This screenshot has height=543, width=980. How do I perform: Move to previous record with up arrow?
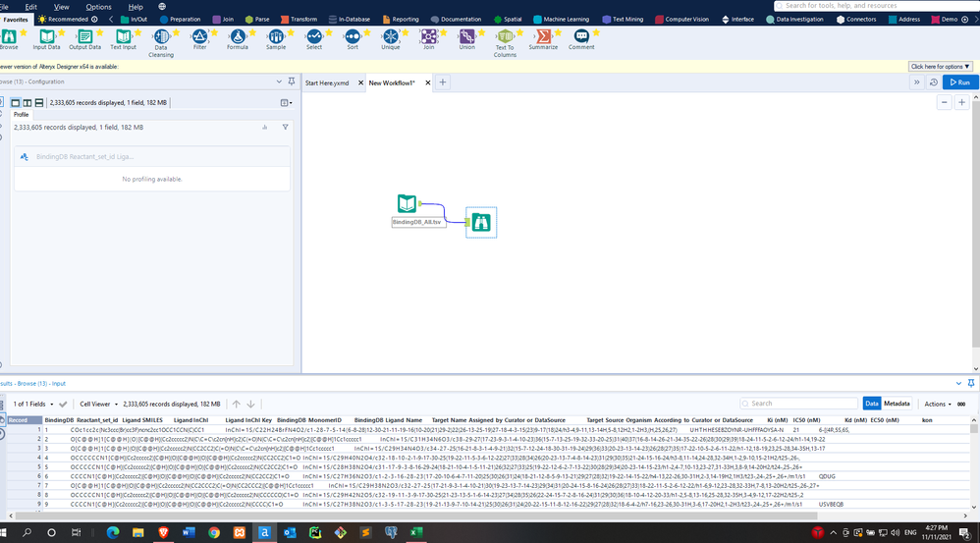(237, 405)
